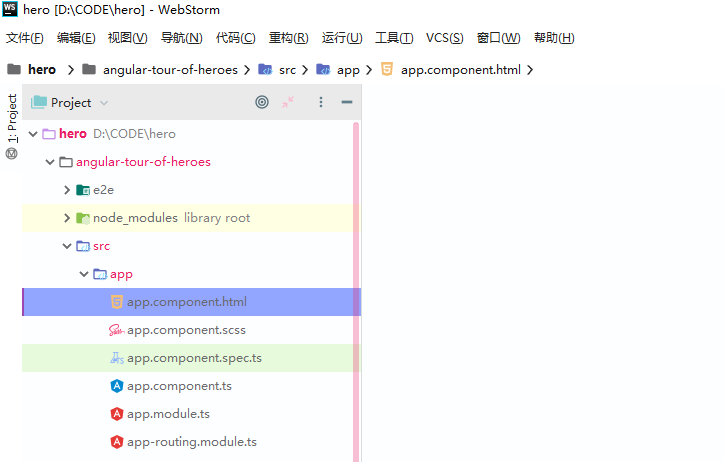Select app.component.spec.ts file

point(191,358)
